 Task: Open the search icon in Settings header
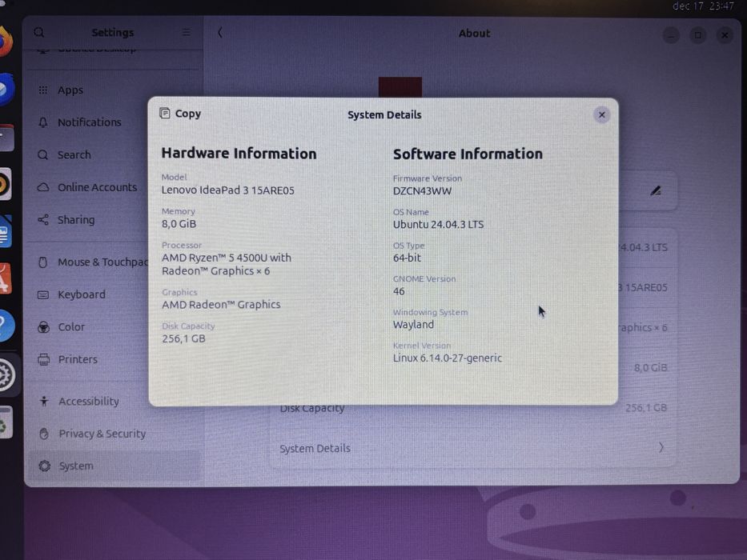pos(39,32)
